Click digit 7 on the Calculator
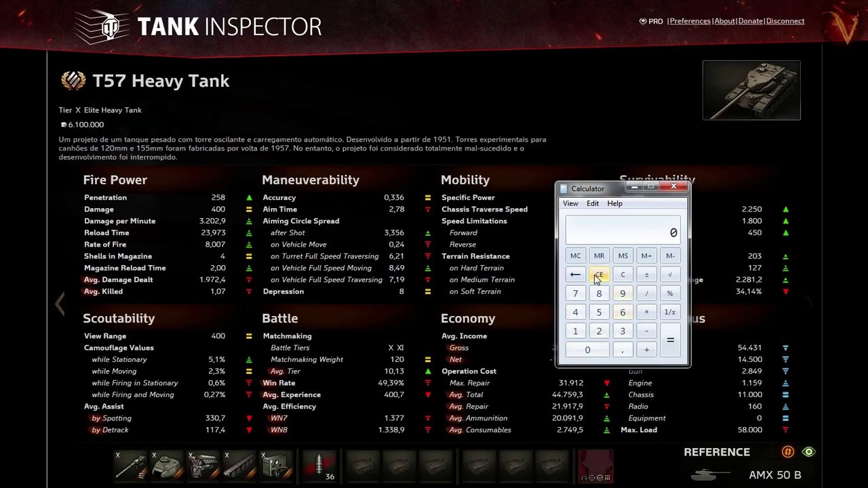This screenshot has height=488, width=868. pos(575,293)
